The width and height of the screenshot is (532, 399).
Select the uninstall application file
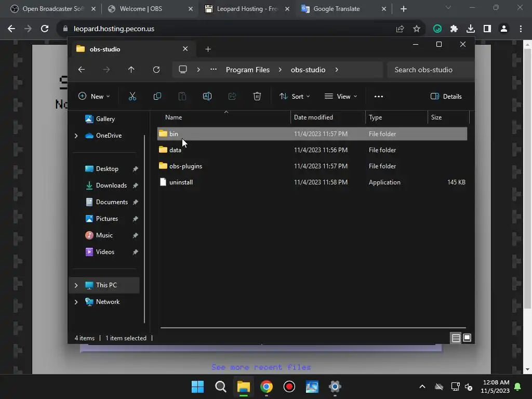[312, 182]
